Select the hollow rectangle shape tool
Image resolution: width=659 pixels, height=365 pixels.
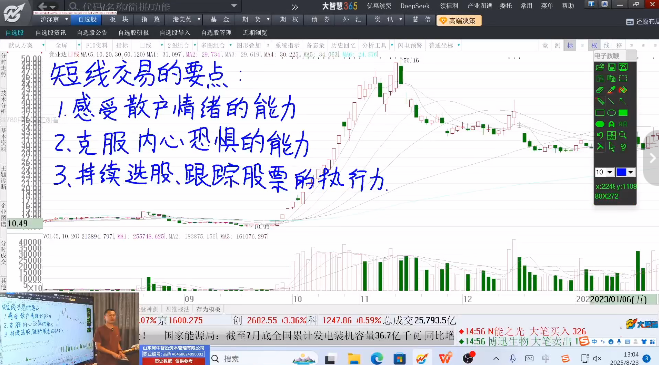click(x=600, y=112)
